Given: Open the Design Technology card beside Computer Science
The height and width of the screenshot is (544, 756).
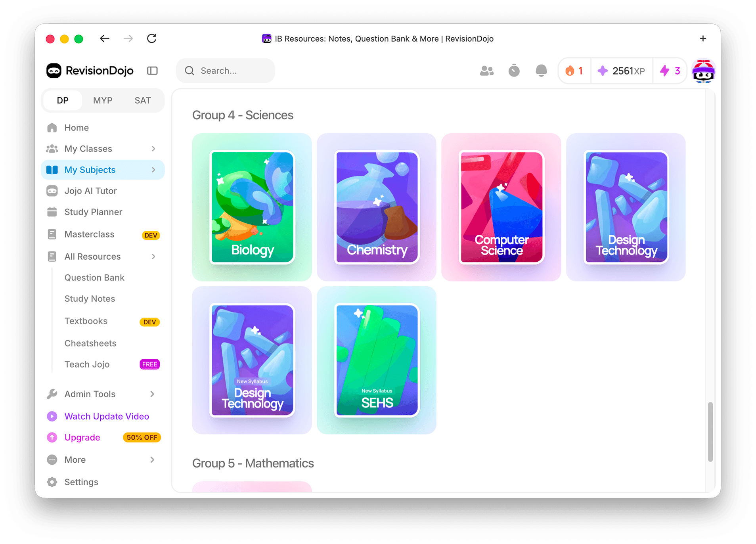Looking at the screenshot, I should coord(626,207).
